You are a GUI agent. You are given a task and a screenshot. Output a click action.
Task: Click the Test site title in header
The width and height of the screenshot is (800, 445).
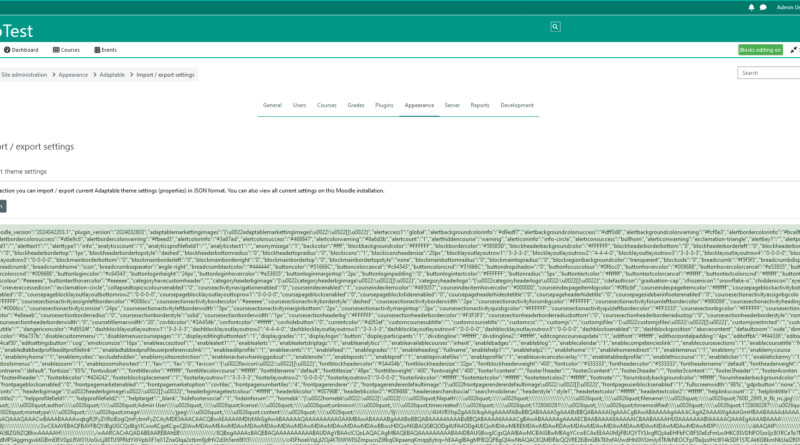click(x=16, y=31)
